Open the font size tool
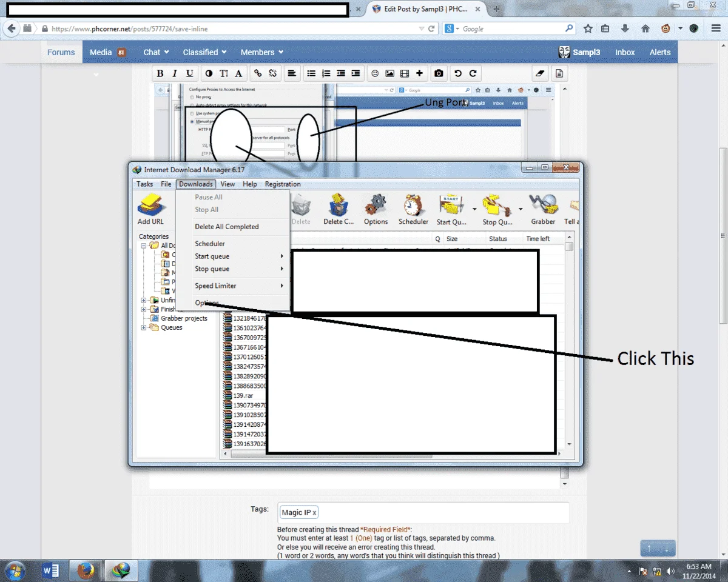728x582 pixels. click(224, 73)
